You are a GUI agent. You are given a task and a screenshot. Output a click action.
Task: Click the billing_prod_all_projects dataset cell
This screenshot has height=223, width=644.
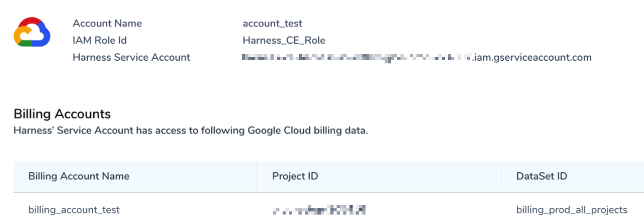point(572,210)
